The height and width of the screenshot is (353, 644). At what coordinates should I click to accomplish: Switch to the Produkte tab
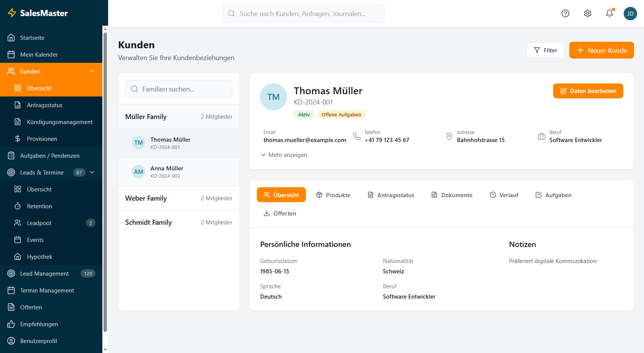coord(333,195)
